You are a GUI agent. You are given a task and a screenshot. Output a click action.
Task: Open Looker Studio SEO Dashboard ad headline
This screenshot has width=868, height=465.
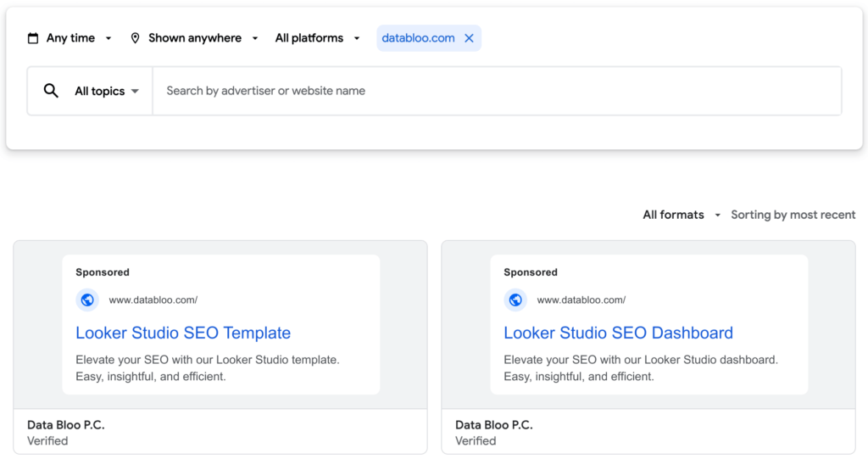pyautogui.click(x=618, y=333)
